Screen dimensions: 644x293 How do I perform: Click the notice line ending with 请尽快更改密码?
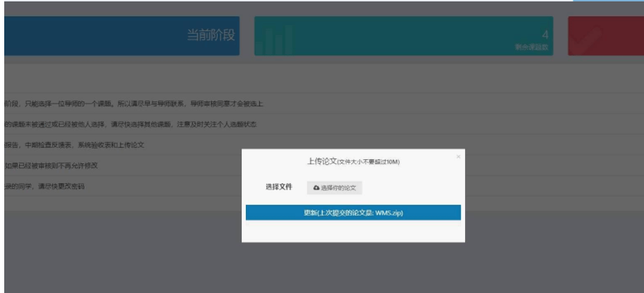(x=44, y=187)
